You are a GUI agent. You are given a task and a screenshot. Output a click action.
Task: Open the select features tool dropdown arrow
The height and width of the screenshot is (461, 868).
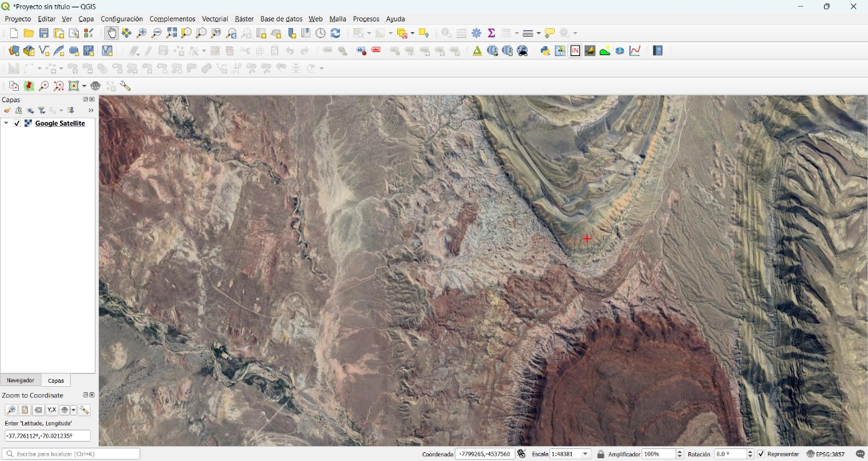click(369, 33)
